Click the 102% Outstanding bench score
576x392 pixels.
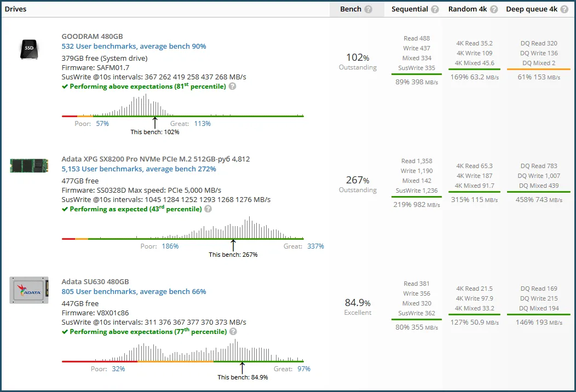click(x=358, y=62)
